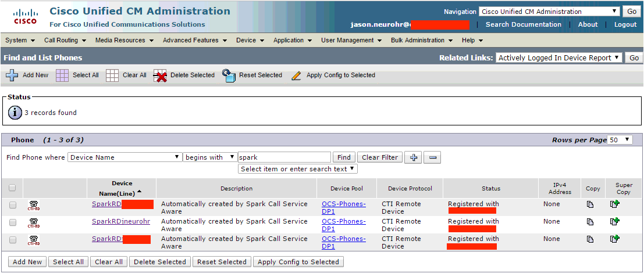Click Super Copy icon in third phone row
This screenshot has width=644, height=277.
(x=615, y=239)
